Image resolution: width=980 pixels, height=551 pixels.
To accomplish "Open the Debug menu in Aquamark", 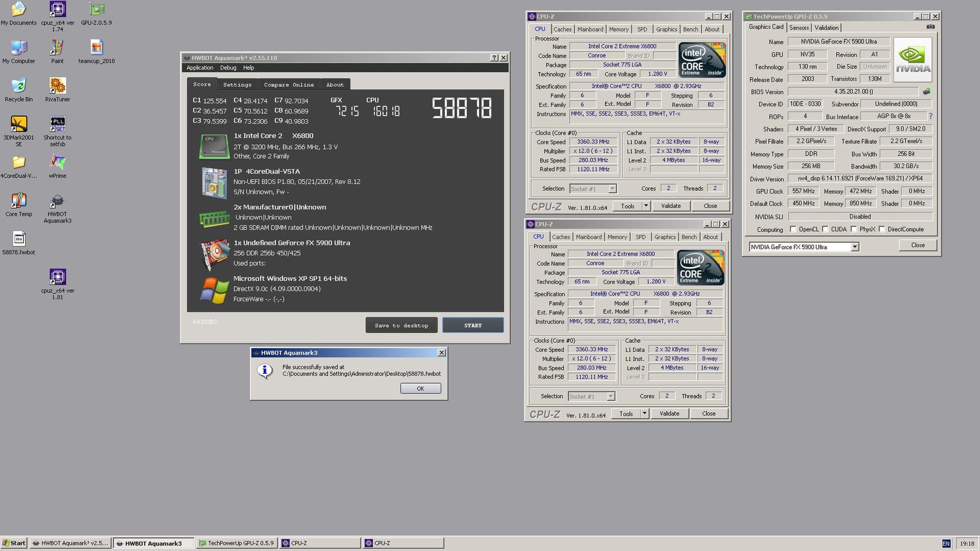I will (x=228, y=67).
